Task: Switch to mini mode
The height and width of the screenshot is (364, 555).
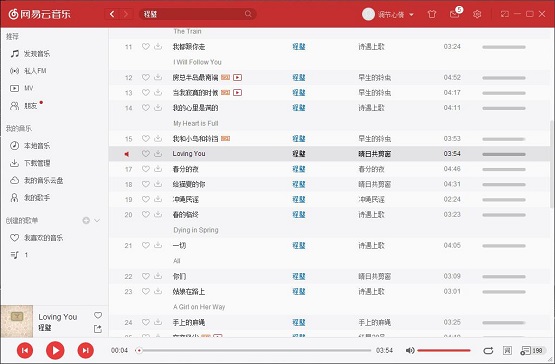Action: point(504,14)
